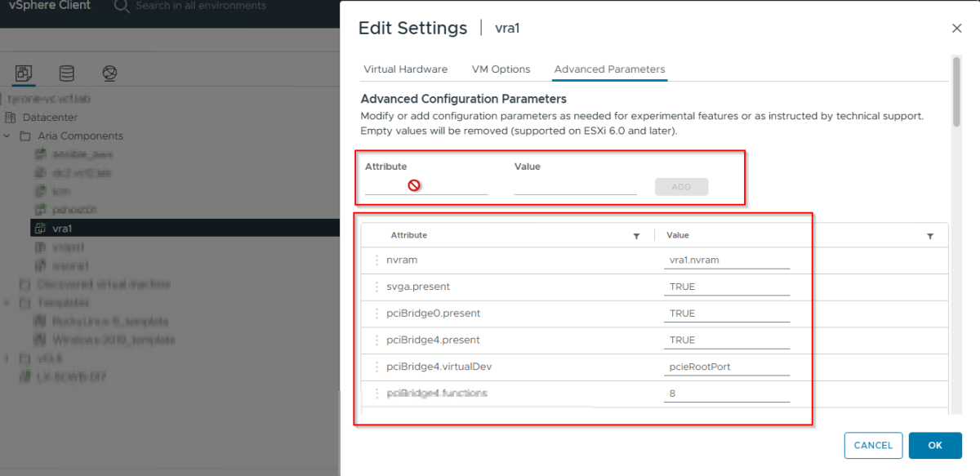Switch to the Virtual Hardware tab

pyautogui.click(x=406, y=69)
